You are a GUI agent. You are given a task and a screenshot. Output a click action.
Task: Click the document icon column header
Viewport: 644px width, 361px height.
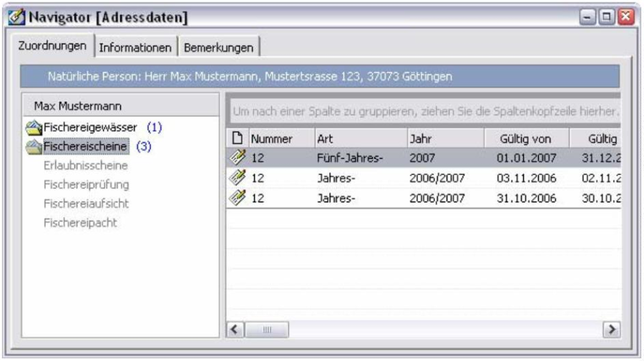tap(238, 137)
